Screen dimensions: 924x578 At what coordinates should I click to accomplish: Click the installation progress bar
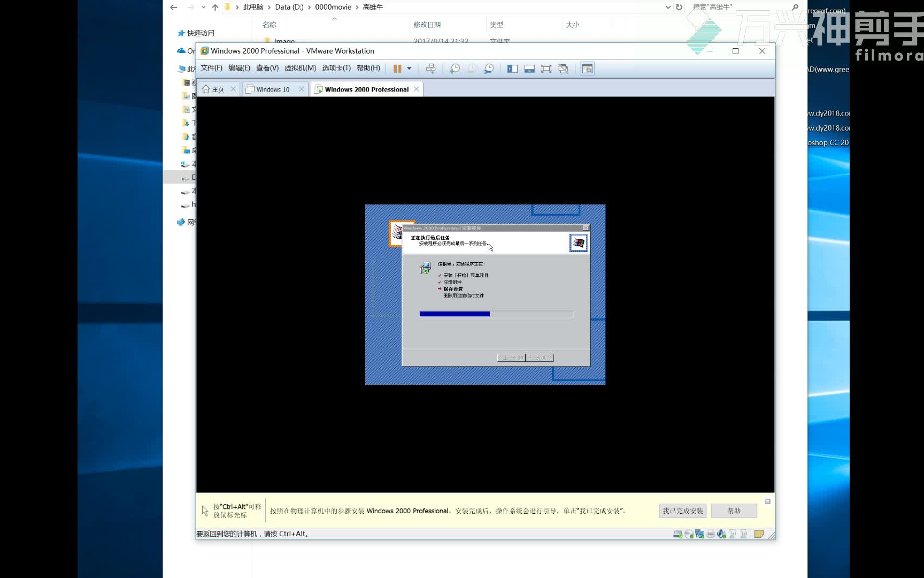pyautogui.click(x=496, y=314)
